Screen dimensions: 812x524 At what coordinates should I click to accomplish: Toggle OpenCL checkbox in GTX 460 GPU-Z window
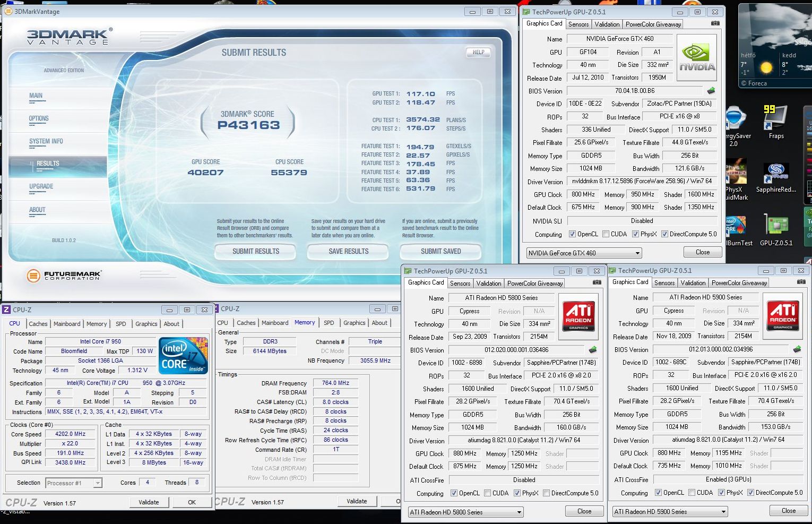click(x=572, y=234)
